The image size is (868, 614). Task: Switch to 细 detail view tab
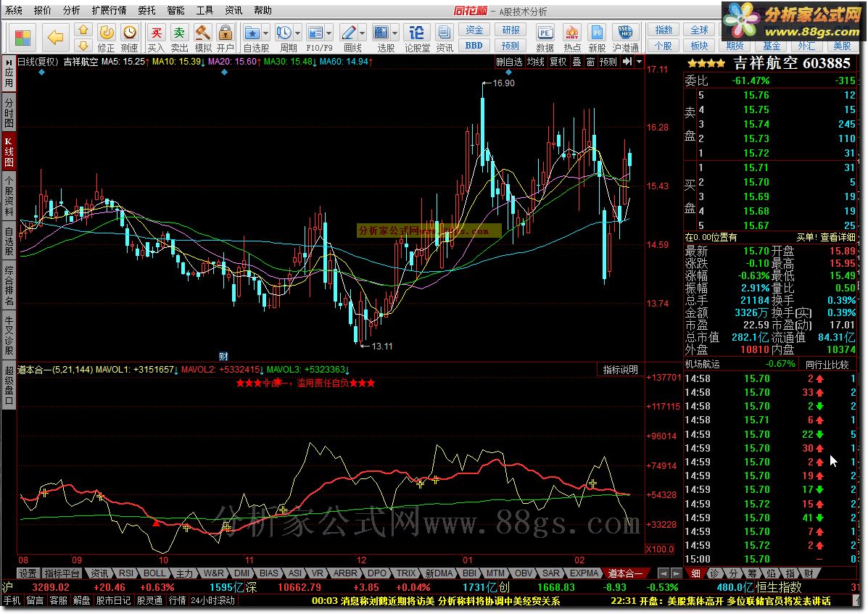coord(695,573)
